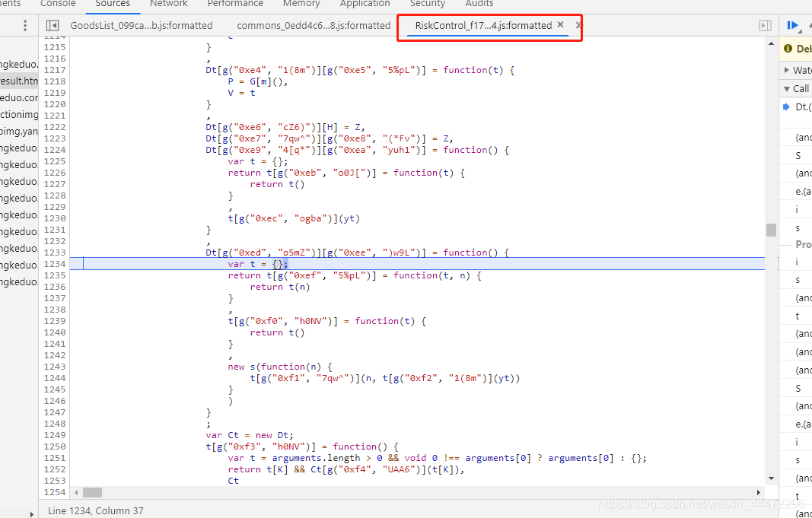Resume script execution button
This screenshot has width=812, height=518.
pos(791,25)
